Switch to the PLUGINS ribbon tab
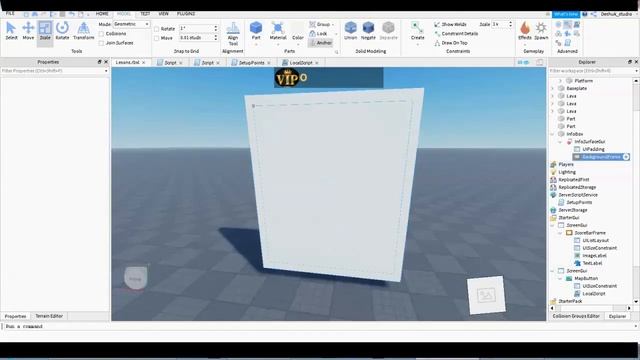Viewport: 640px width, 360px height. coord(186,13)
